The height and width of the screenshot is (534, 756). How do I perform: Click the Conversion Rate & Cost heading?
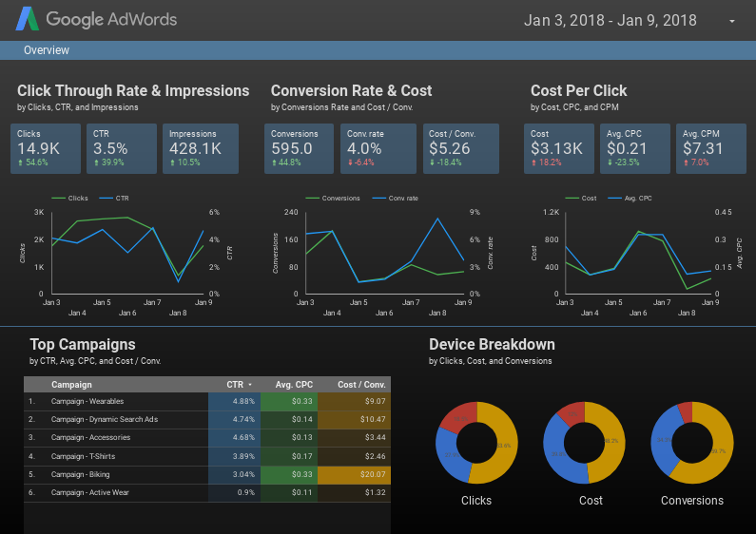point(351,90)
